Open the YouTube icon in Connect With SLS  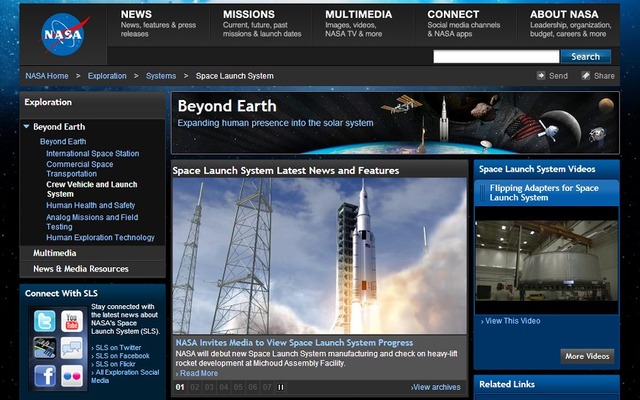click(x=72, y=321)
